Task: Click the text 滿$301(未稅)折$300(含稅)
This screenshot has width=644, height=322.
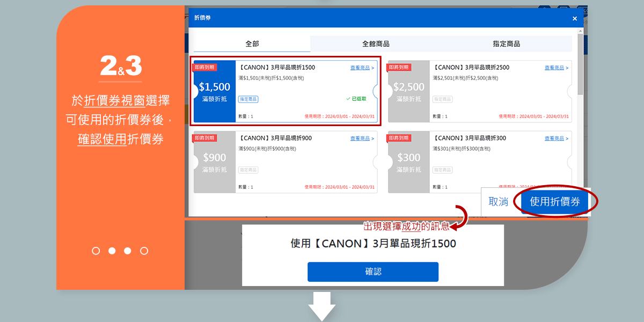Action: (462, 149)
